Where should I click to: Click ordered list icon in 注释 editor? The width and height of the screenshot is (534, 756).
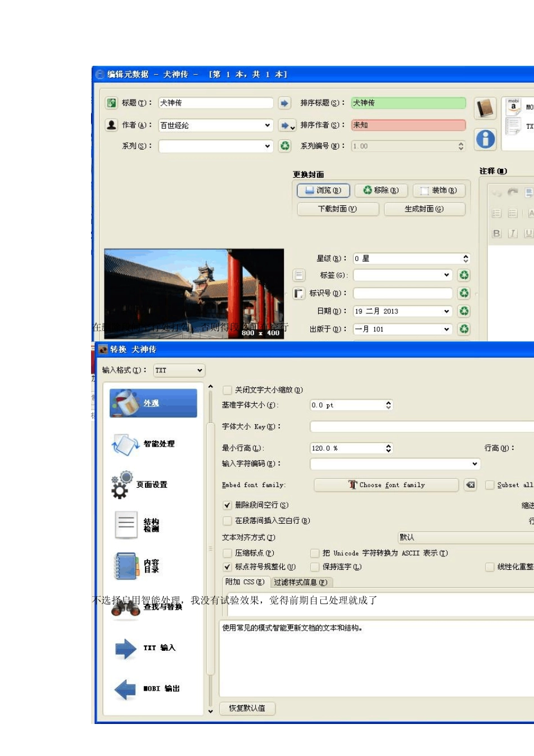[496, 213]
